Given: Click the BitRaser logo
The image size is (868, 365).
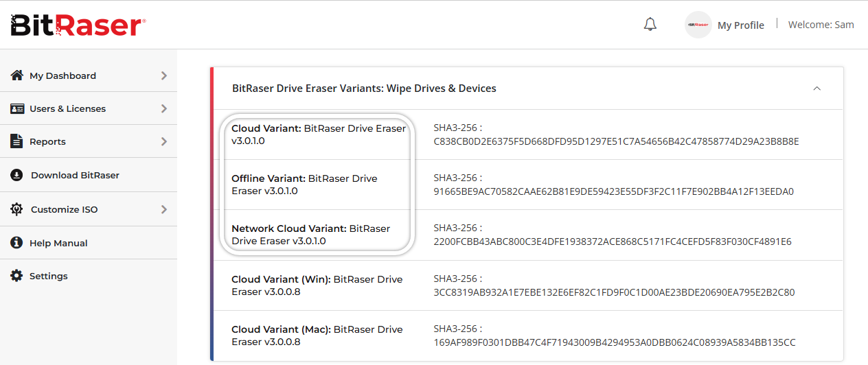Looking at the screenshot, I should (78, 25).
